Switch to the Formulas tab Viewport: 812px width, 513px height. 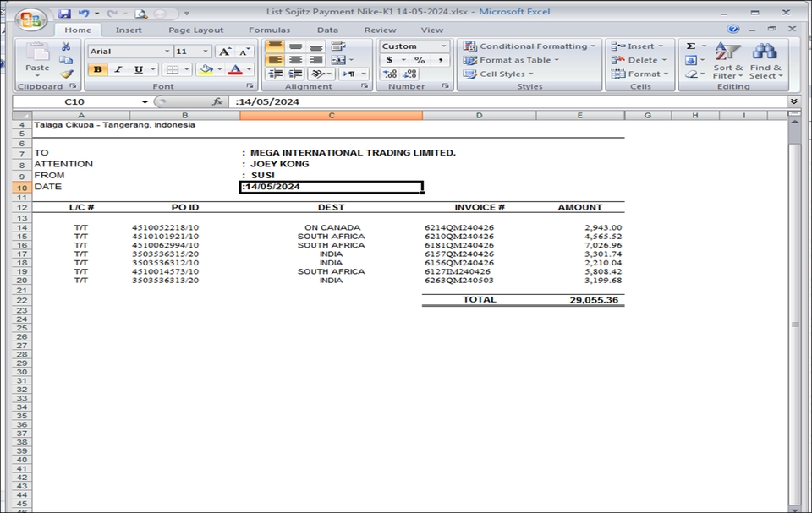click(269, 30)
